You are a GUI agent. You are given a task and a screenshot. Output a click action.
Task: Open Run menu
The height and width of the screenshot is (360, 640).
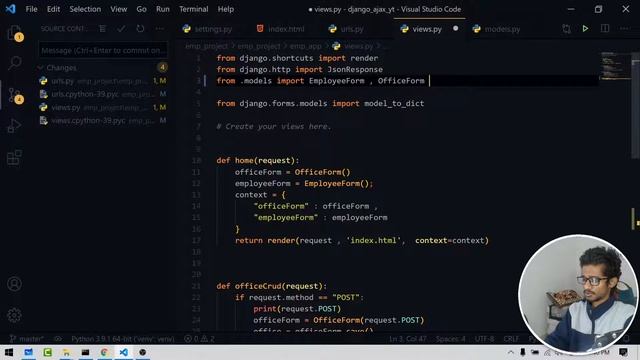[x=162, y=9]
